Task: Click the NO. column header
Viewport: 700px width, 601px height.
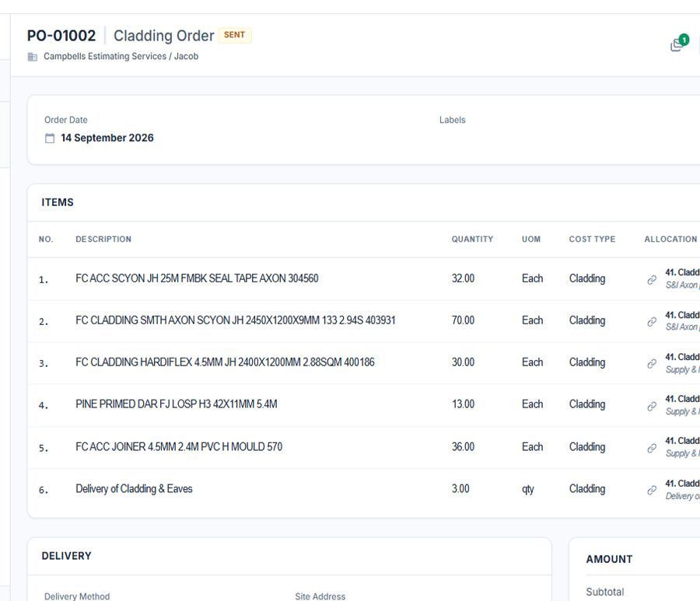Action: click(46, 239)
